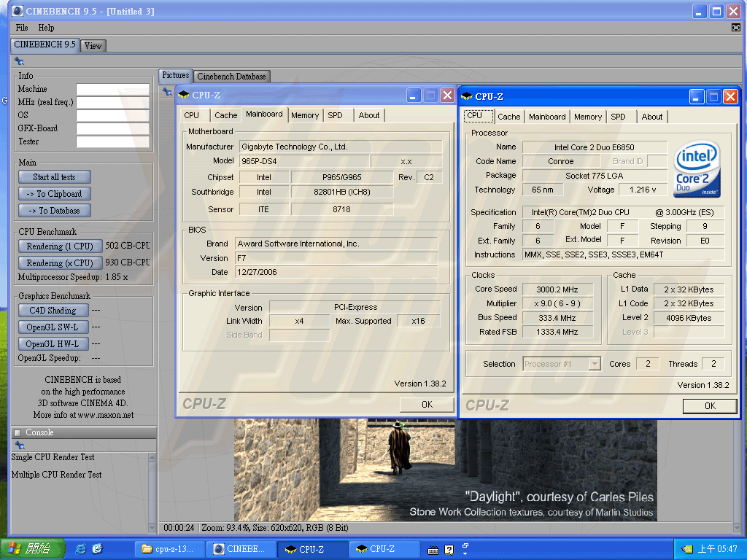Run Rendering (x CPU) benchmark
Viewport: 747px width, 560px height.
pos(60,262)
